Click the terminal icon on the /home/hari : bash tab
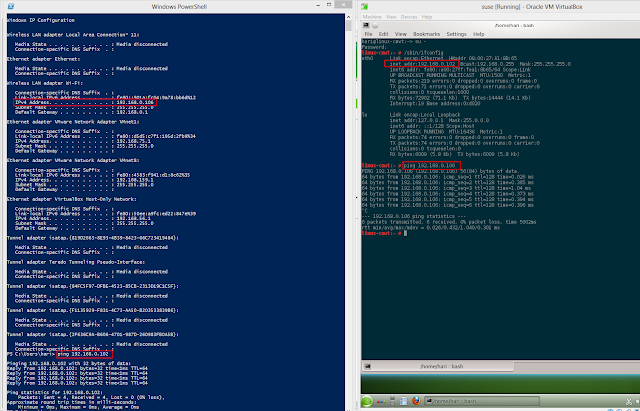This screenshot has height=411, width=640. (367, 367)
